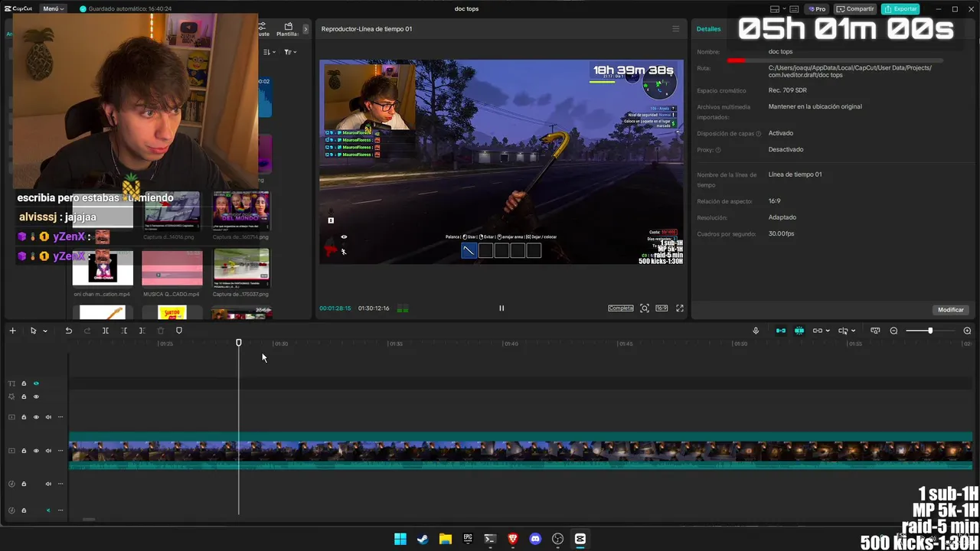
Task: Open more options for upper video track
Action: pos(60,417)
